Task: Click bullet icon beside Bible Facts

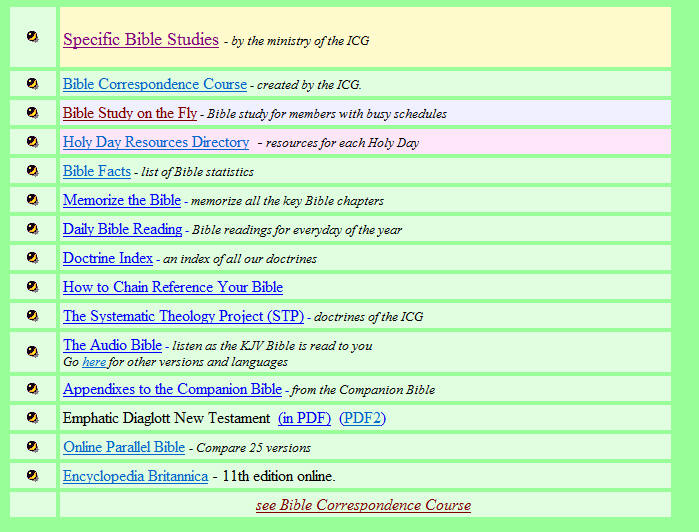Action: (33, 171)
